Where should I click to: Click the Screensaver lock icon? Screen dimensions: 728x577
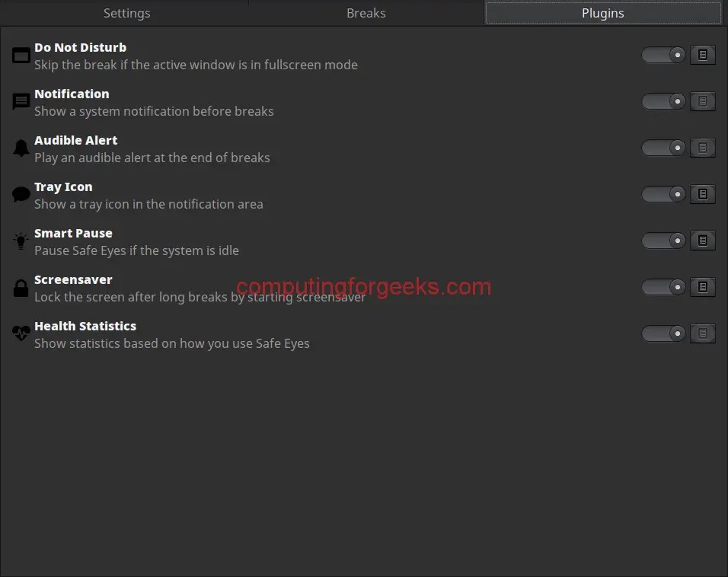click(21, 287)
